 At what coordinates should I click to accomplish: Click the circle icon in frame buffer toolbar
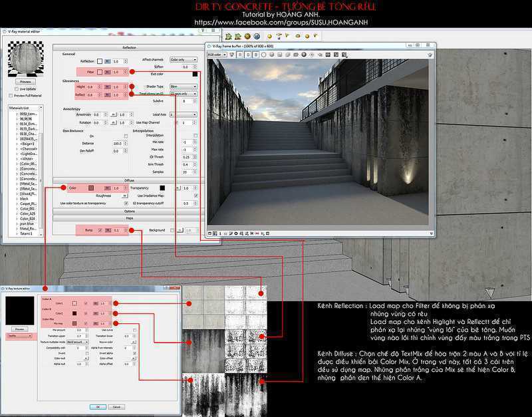(263, 55)
